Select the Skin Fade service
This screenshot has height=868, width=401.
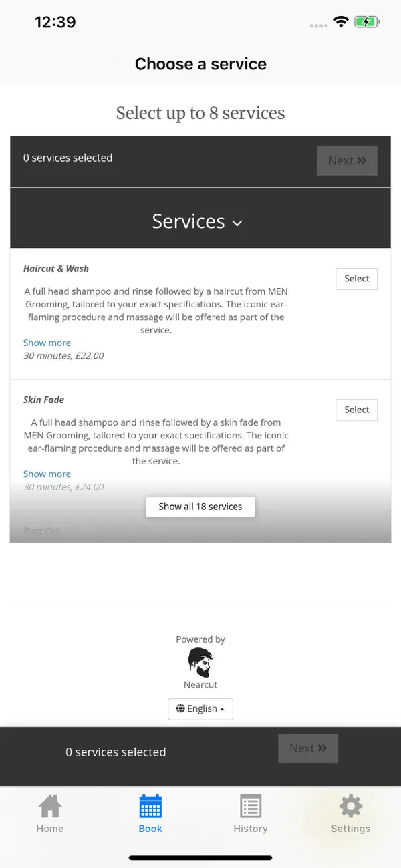[x=356, y=410]
